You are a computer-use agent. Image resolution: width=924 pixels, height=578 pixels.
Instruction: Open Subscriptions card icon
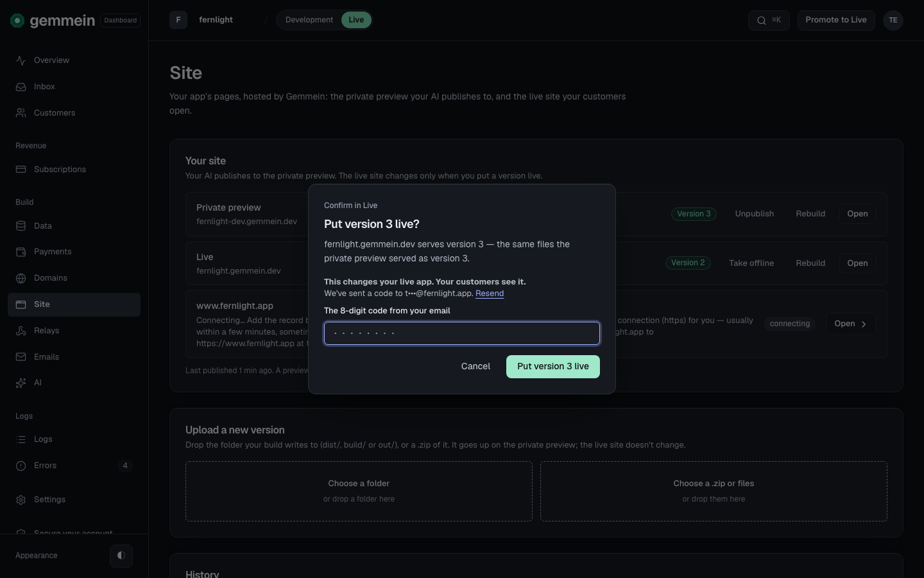coord(21,170)
